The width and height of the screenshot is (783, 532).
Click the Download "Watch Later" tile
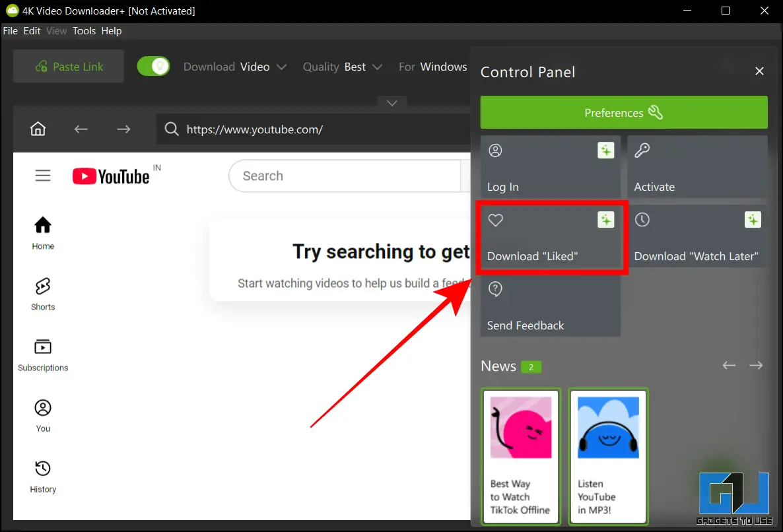697,237
